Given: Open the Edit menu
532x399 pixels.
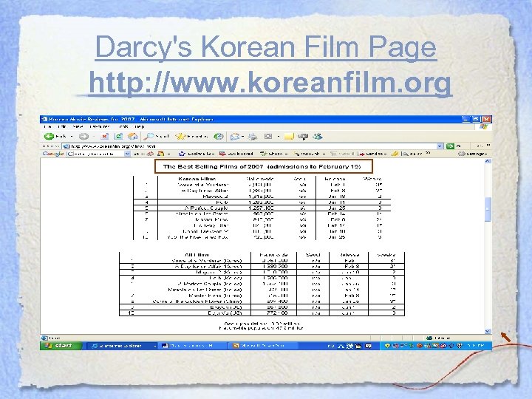Looking at the screenshot, I should click(62, 126).
